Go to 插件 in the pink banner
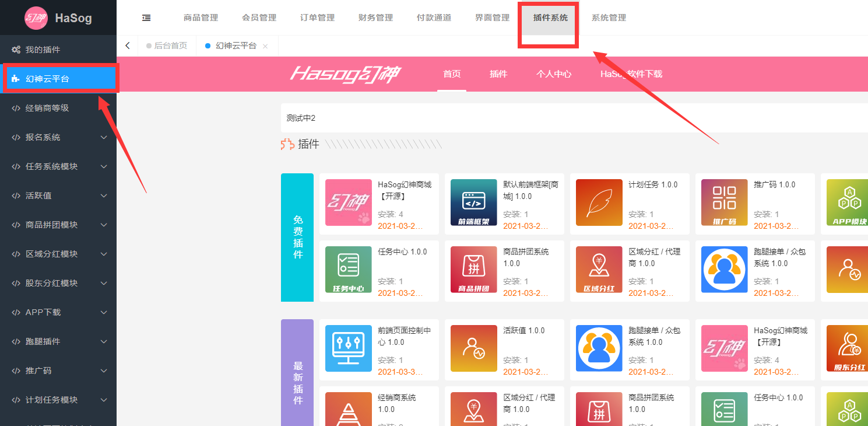 coord(498,74)
